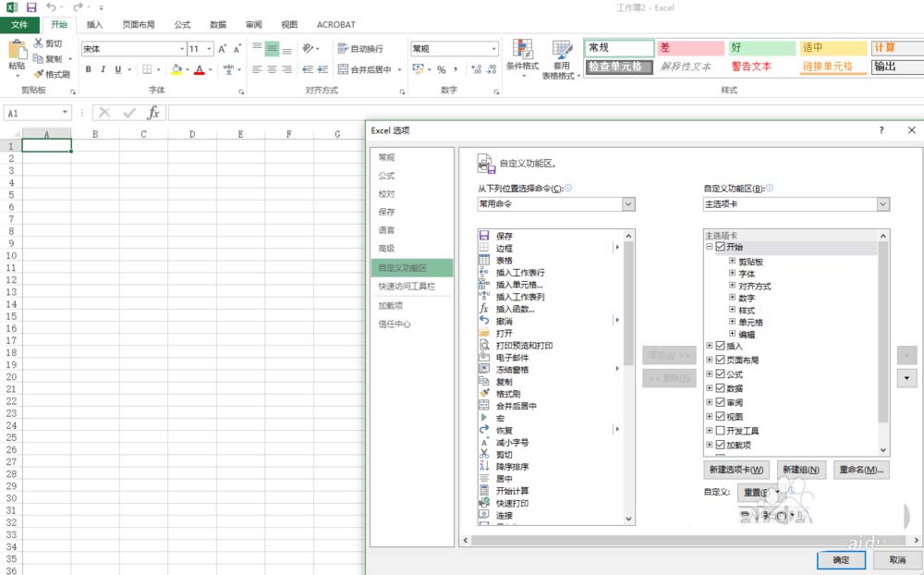924x575 pixels.
Task: Uncheck the 审阅 tab checkbox
Action: [x=720, y=402]
